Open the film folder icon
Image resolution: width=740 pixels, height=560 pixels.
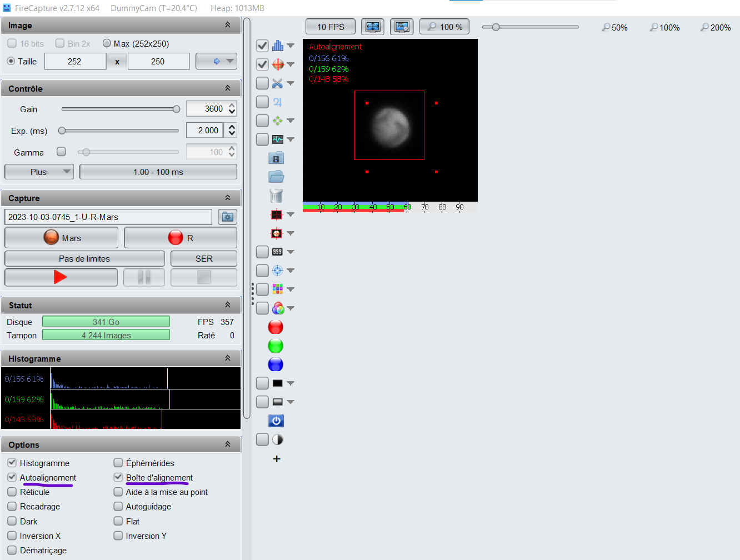click(x=276, y=158)
